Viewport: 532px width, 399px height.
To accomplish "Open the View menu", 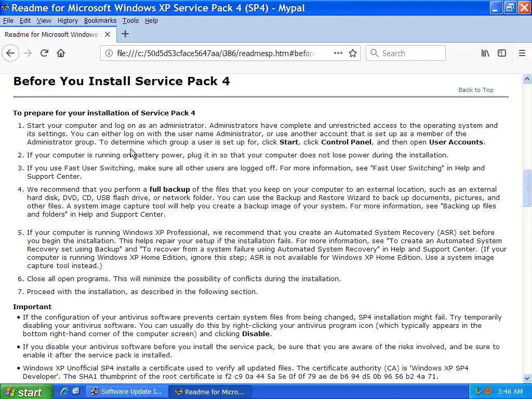I will pos(44,21).
